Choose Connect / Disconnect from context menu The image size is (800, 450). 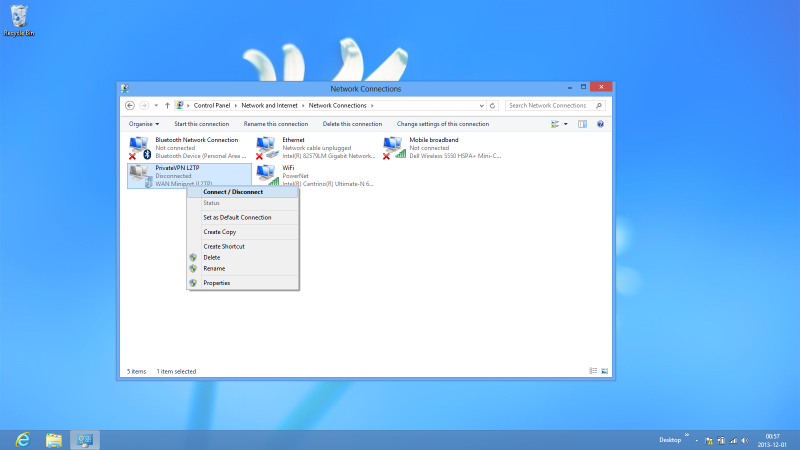pos(233,192)
